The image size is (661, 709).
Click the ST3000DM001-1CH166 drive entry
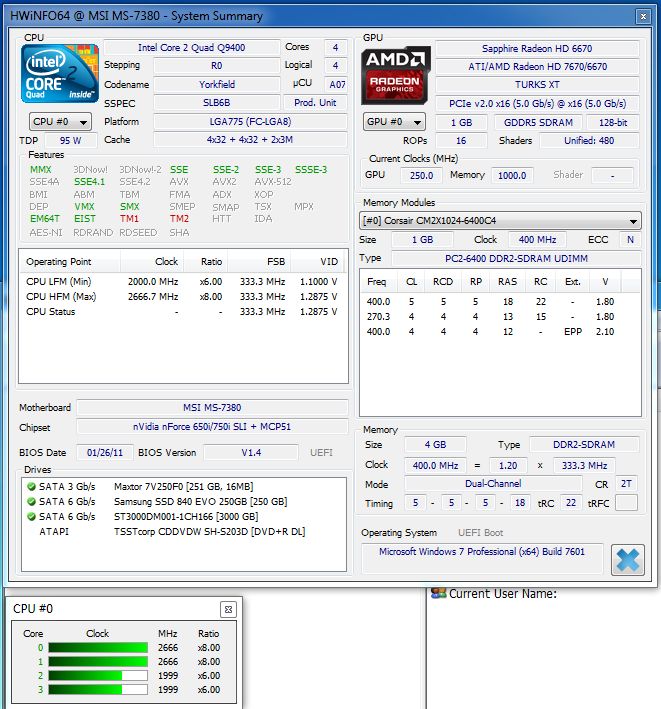pos(186,517)
